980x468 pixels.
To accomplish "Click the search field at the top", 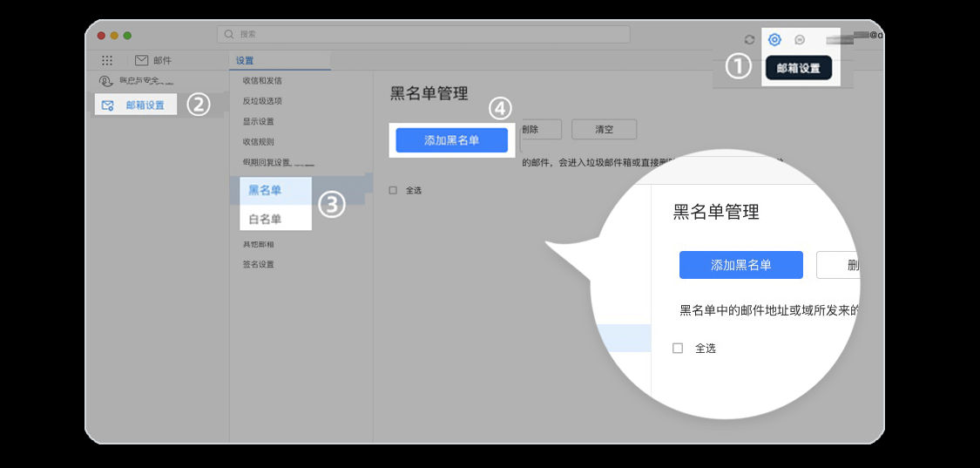I will (x=423, y=34).
